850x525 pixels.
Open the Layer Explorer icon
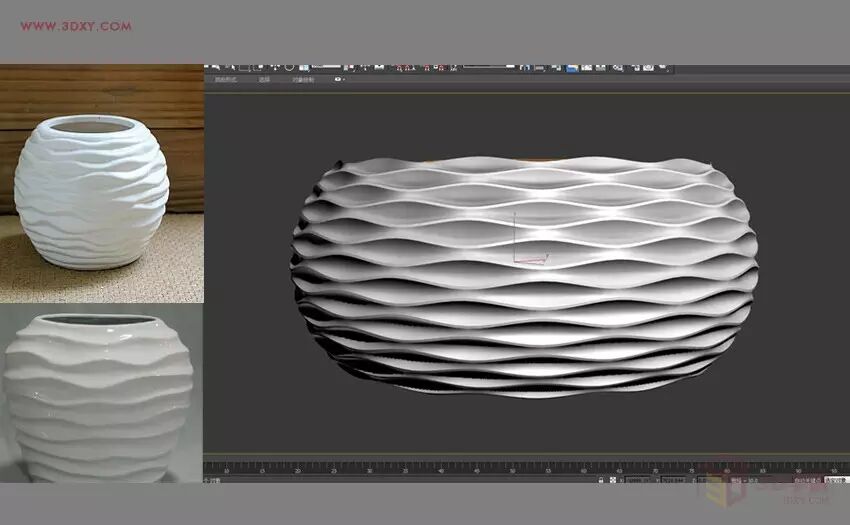pyautogui.click(x=556, y=67)
